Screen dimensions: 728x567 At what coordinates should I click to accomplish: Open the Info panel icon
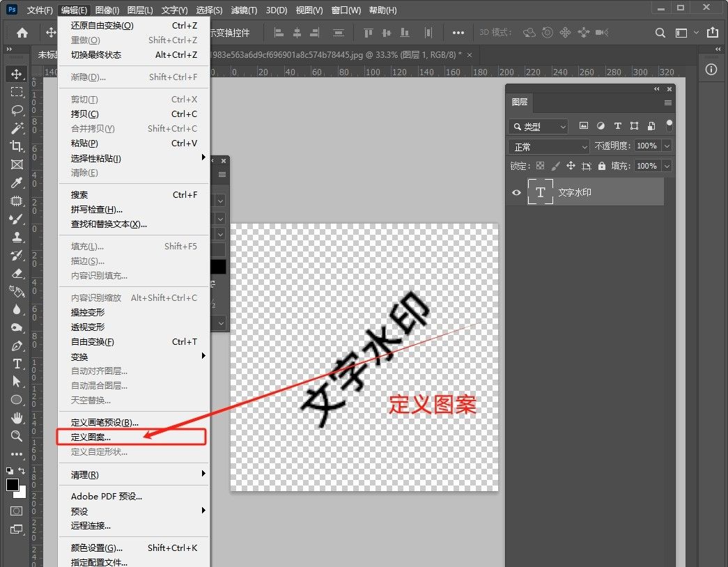(711, 70)
